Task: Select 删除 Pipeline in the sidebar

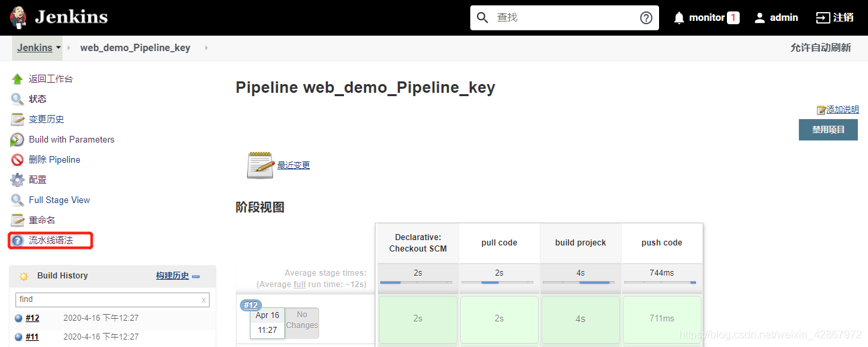Action: (54, 159)
